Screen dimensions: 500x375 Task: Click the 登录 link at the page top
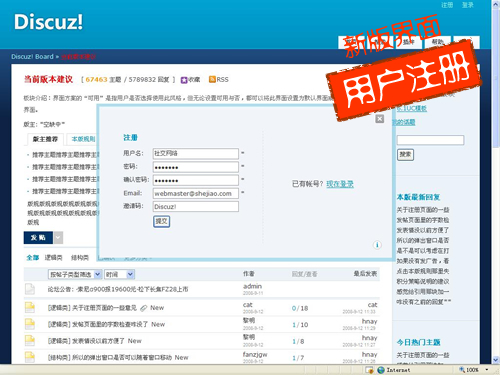tap(468, 5)
